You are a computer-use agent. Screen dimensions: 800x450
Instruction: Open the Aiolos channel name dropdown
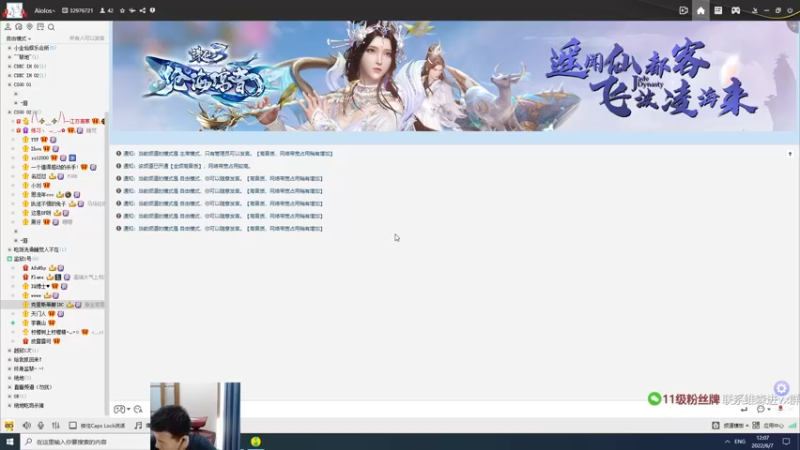coord(44,10)
